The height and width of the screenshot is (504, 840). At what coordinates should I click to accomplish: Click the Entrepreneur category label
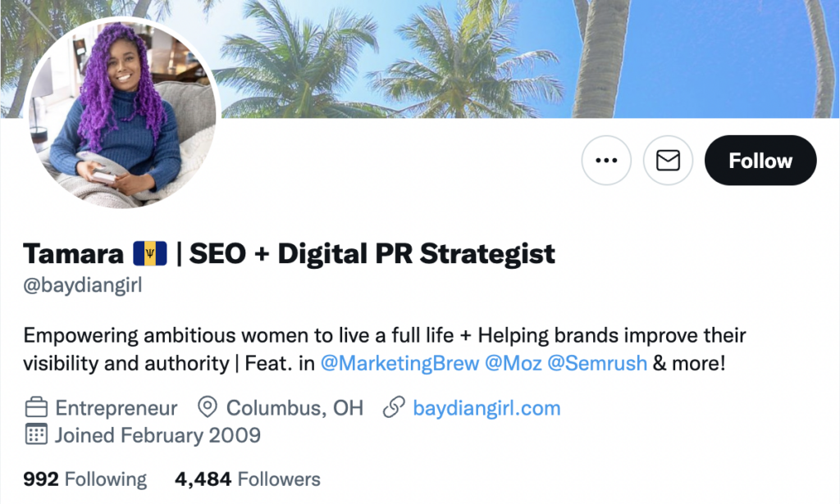tap(116, 408)
